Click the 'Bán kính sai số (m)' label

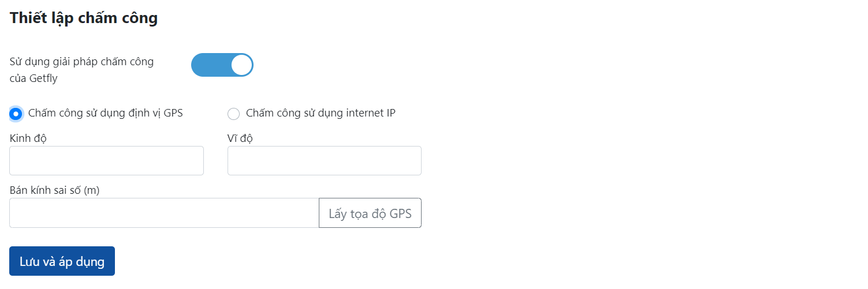(x=55, y=190)
